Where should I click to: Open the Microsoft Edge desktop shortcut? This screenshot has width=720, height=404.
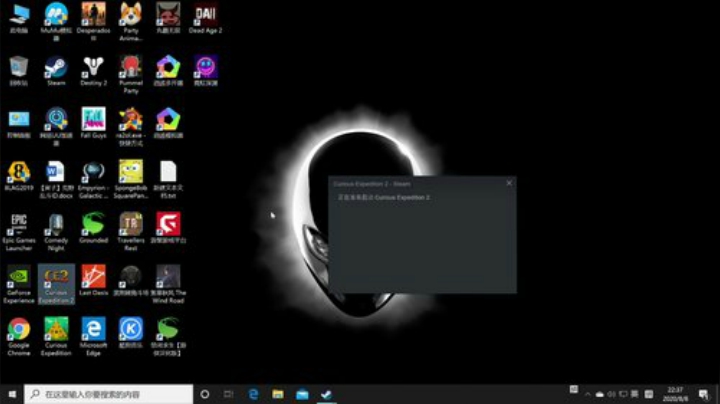(x=93, y=337)
